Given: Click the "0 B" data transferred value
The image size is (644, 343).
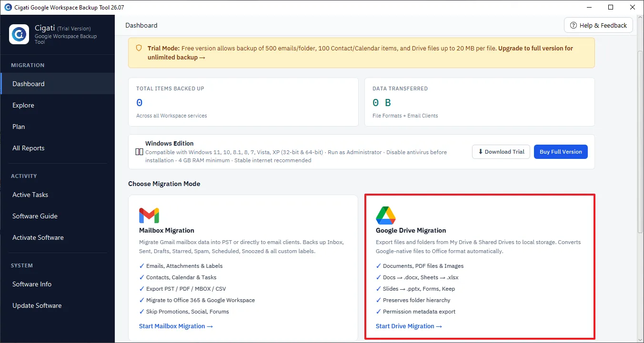Looking at the screenshot, I should 382,103.
